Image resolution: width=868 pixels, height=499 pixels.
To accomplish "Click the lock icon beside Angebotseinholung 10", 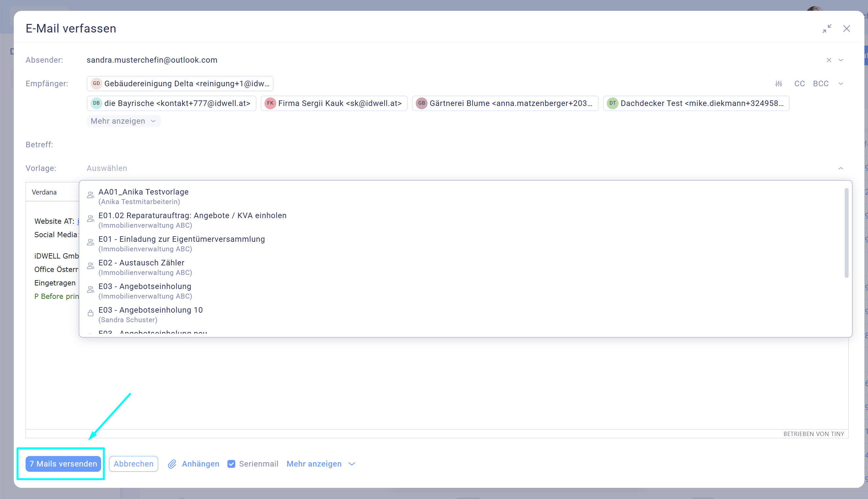I will coord(91,313).
